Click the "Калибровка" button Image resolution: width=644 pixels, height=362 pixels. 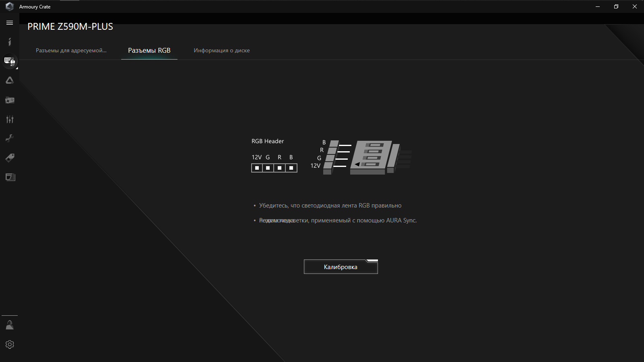pos(341,267)
